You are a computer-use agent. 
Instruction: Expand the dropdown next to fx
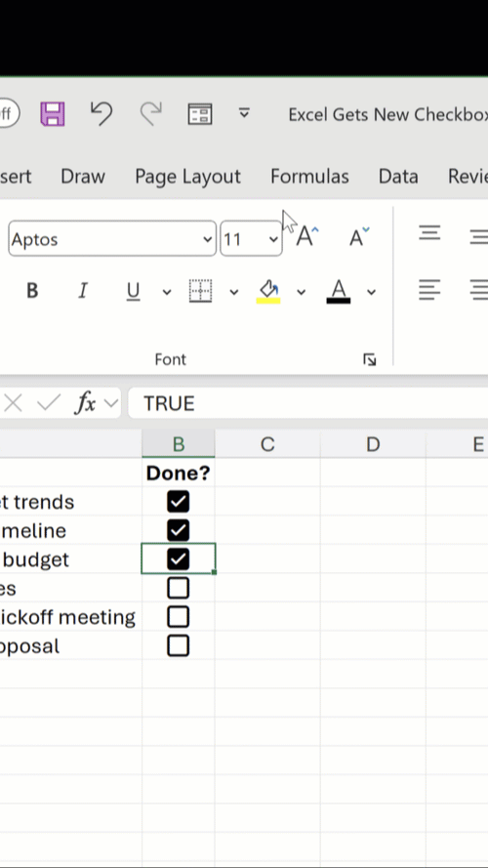(x=112, y=403)
